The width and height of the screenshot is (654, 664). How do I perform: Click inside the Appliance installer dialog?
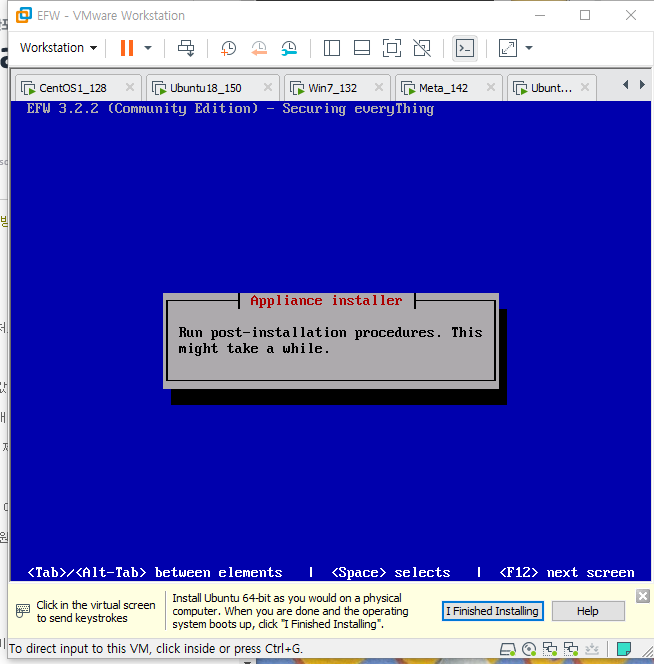tap(331, 341)
